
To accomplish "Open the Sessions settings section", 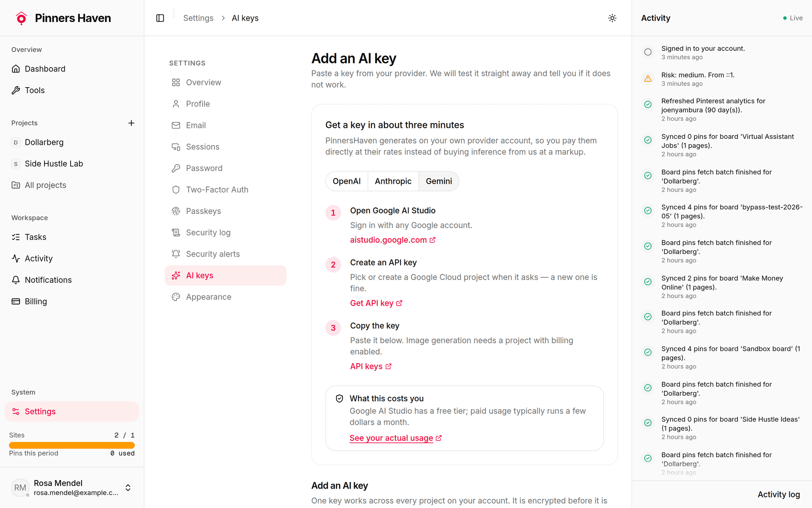I will coord(225,146).
